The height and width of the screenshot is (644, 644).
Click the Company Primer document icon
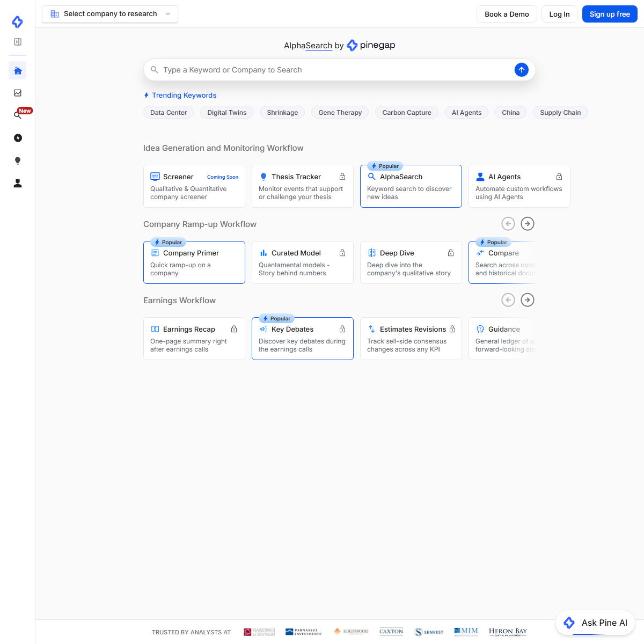tap(155, 253)
